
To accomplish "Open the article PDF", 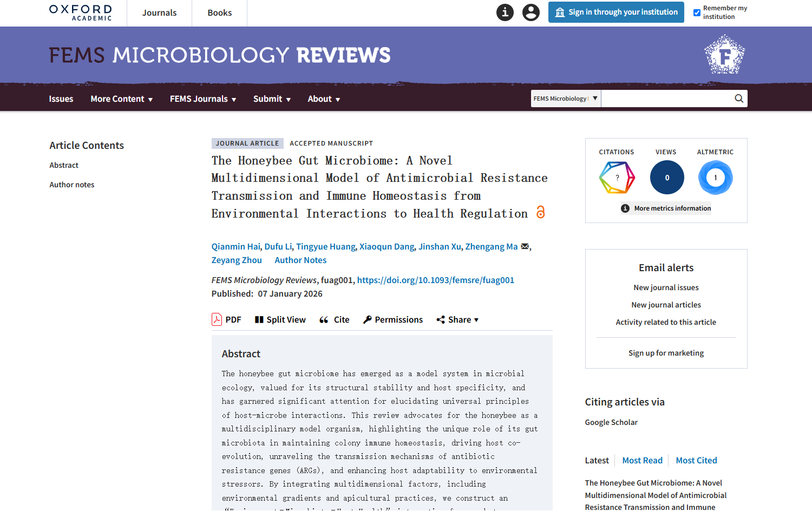I will tap(226, 319).
